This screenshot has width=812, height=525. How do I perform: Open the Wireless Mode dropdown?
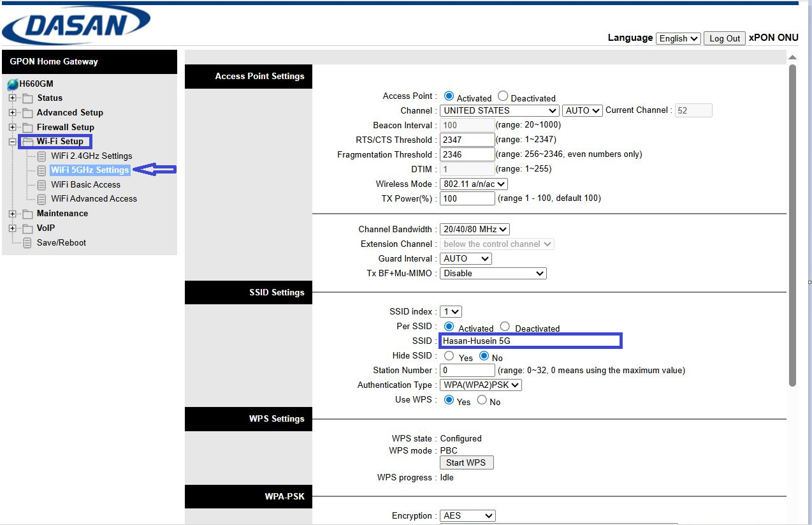pyautogui.click(x=474, y=184)
